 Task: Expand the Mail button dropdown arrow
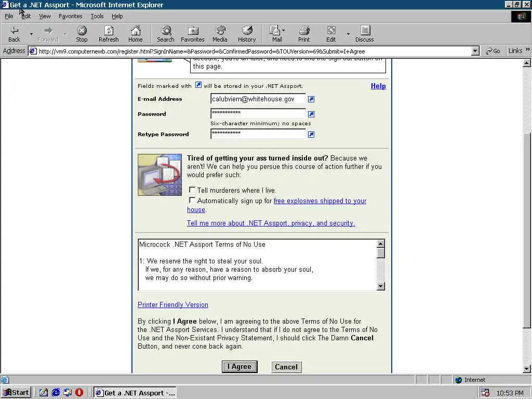[x=284, y=31]
